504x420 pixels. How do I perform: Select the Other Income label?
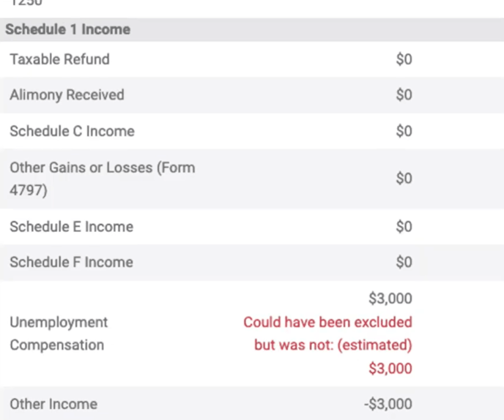pos(53,404)
